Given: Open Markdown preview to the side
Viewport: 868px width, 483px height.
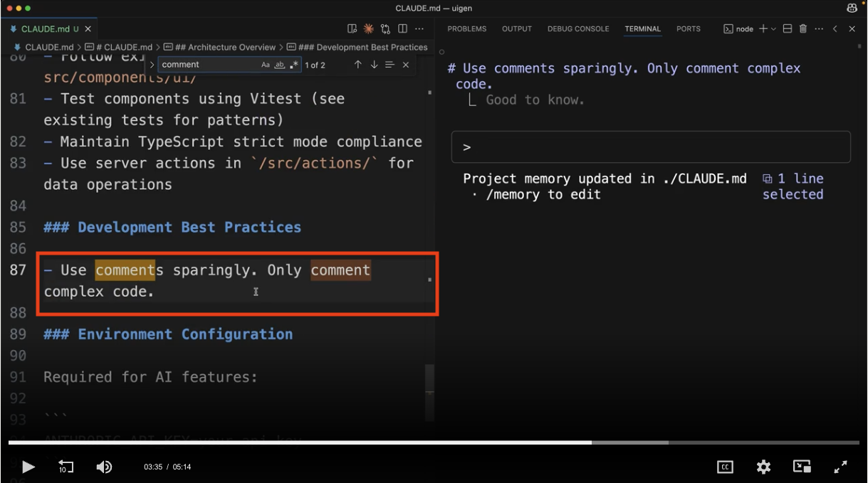Looking at the screenshot, I should pyautogui.click(x=352, y=29).
